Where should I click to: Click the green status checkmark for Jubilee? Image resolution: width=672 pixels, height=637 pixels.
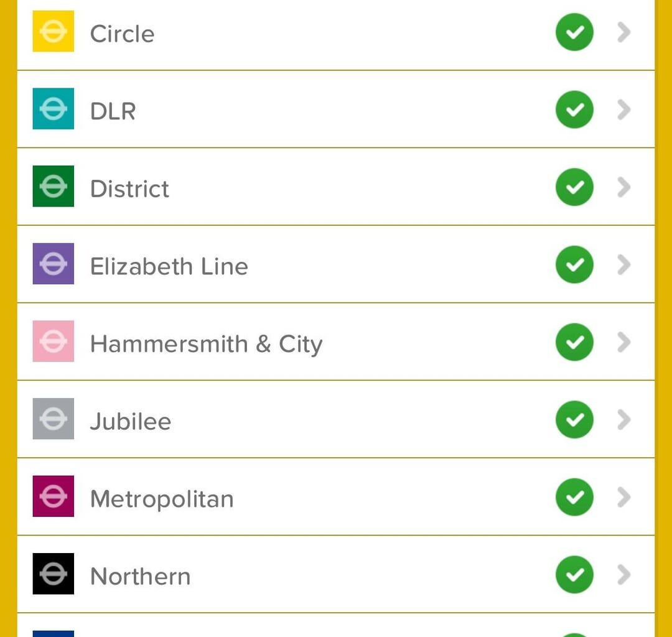click(574, 420)
